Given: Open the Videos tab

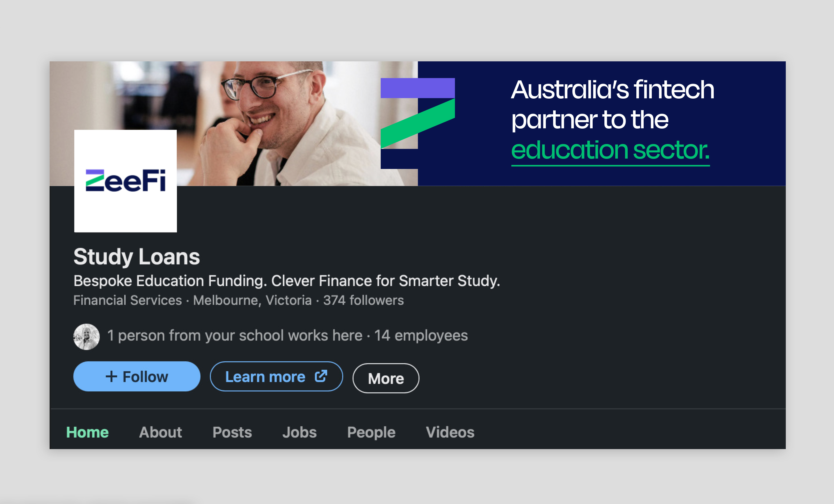Looking at the screenshot, I should pos(450,432).
